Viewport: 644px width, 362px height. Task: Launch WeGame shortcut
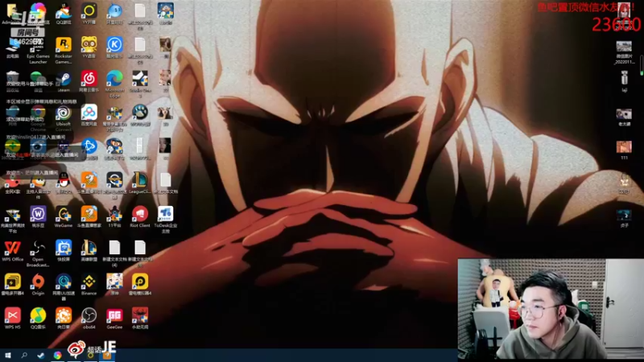point(64,216)
